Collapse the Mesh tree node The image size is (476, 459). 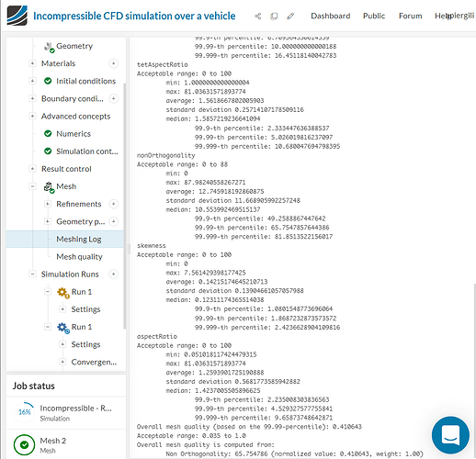pyautogui.click(x=32, y=186)
